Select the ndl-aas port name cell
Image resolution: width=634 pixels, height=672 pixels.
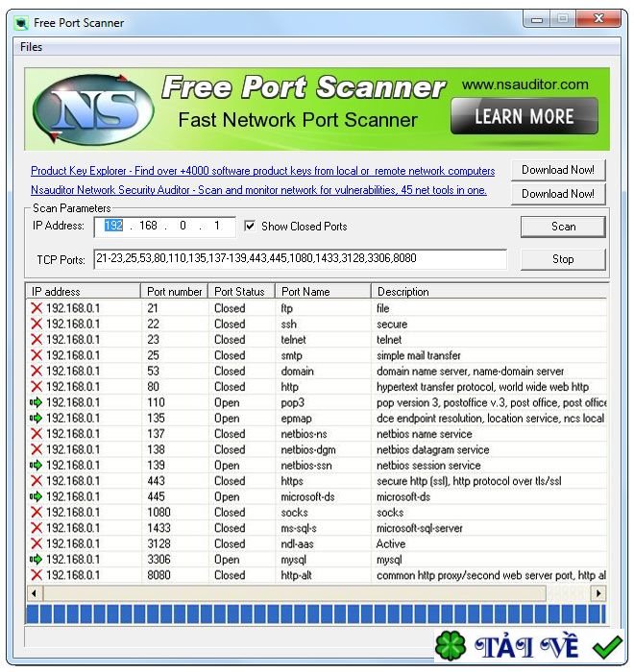297,544
